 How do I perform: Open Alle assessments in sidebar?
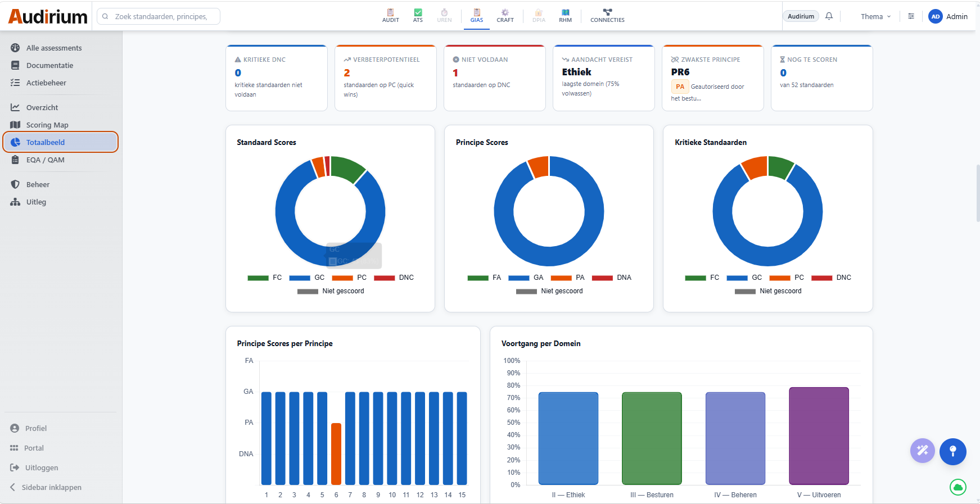[61, 48]
